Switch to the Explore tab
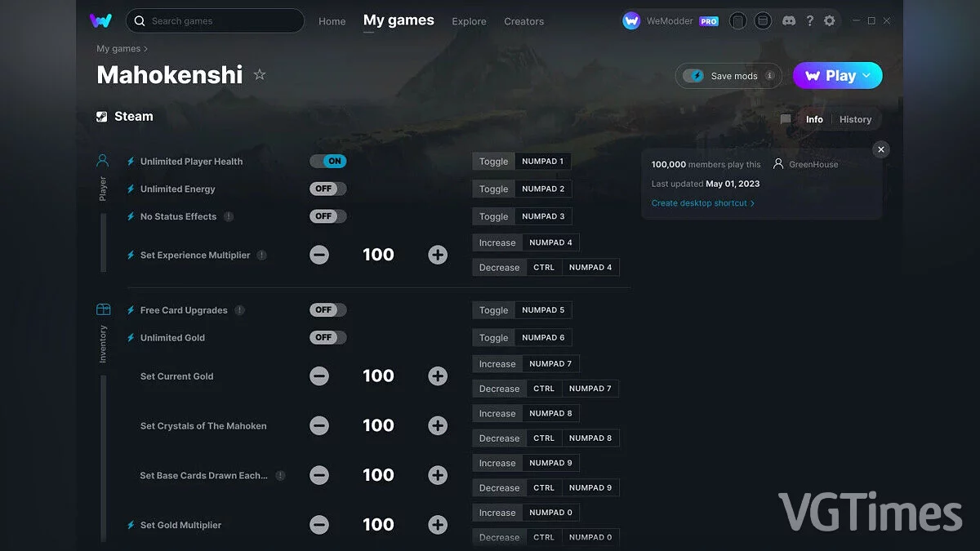 (469, 21)
